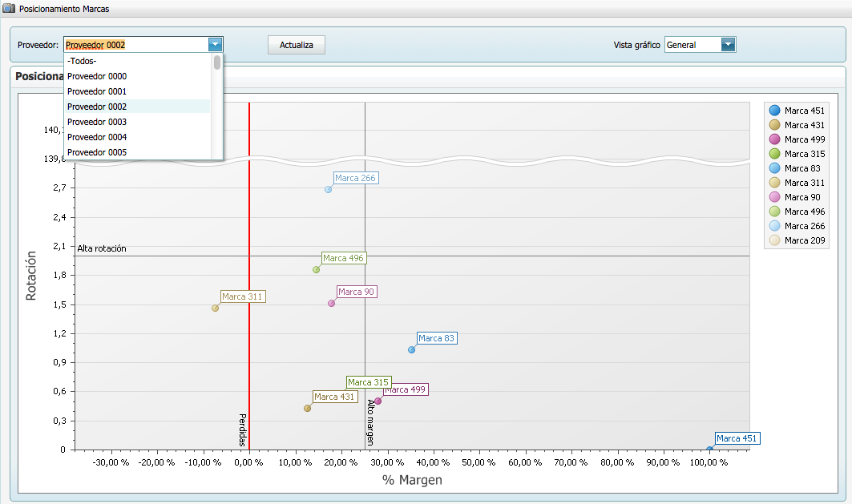
Task: Click the Marca 451 legend marker
Action: point(774,111)
